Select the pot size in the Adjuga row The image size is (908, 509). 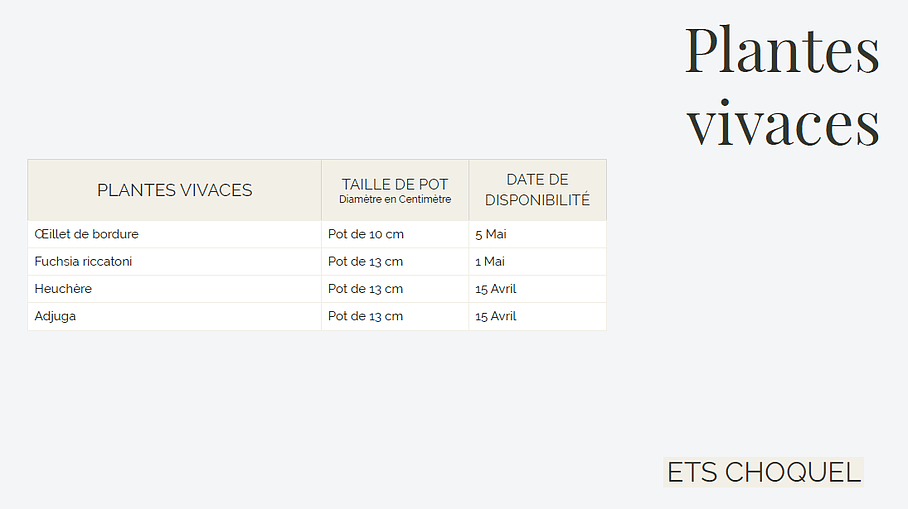pos(365,316)
